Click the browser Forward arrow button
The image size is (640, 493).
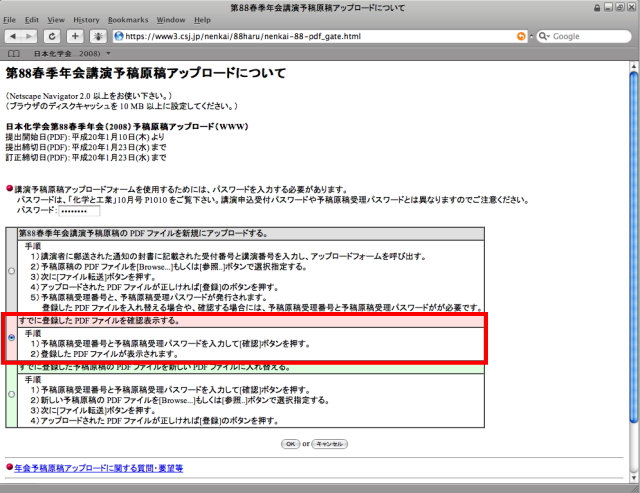(31, 36)
